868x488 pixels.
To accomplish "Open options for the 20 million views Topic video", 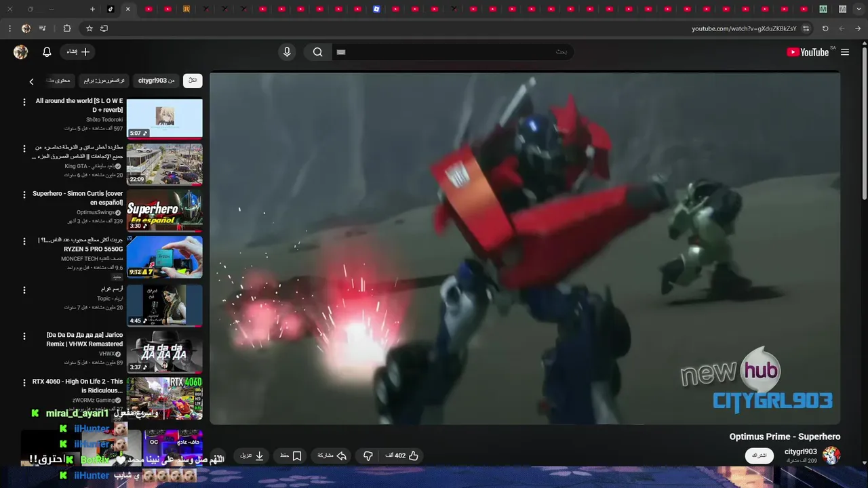I will [24, 290].
